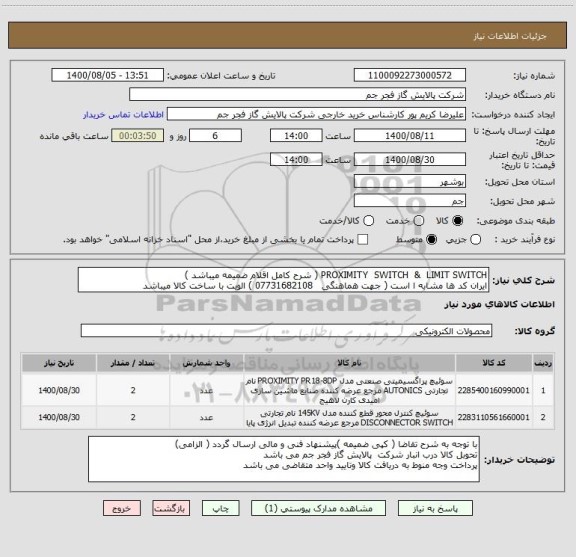The image size is (576, 557).
Task: Click the announcement date field 1400/08/05 - 13:51
Action: pos(107,75)
